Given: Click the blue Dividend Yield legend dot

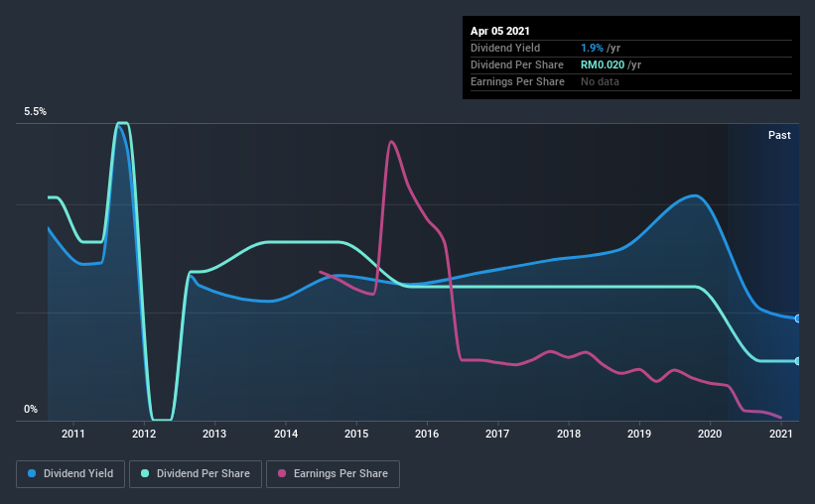Looking at the screenshot, I should [x=32, y=473].
